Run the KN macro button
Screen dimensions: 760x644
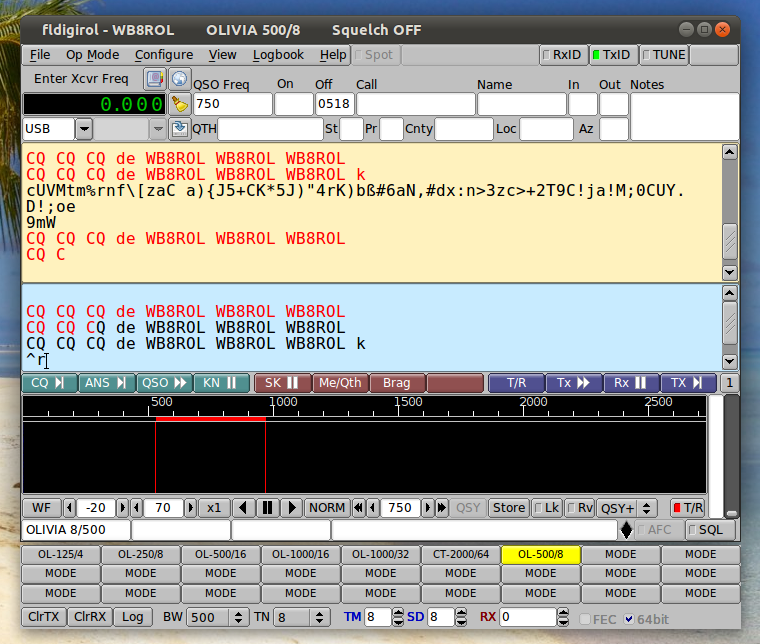click(x=222, y=383)
